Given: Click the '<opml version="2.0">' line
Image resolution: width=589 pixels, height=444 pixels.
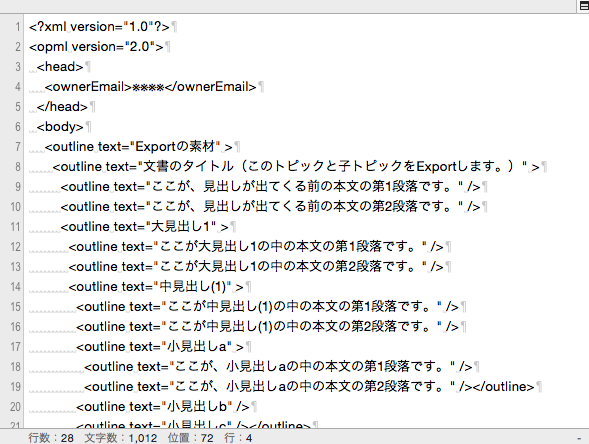Looking at the screenshot, I should pos(96,47).
